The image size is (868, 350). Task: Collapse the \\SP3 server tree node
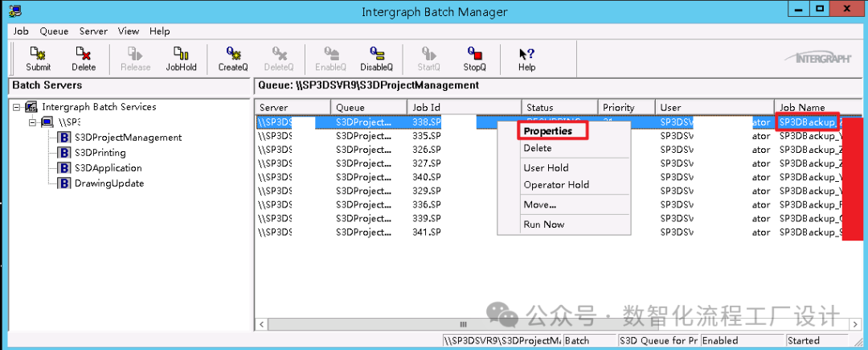pos(33,121)
